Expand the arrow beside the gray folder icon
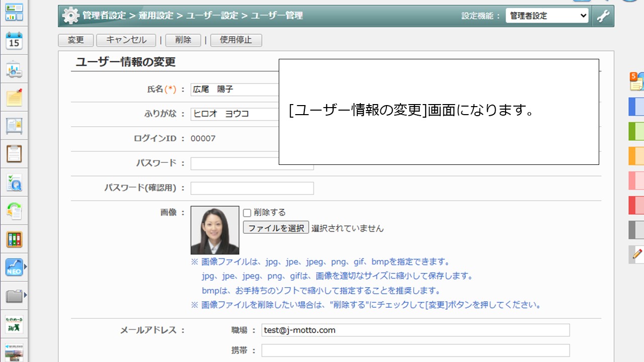This screenshot has height=362, width=644. tap(26, 295)
